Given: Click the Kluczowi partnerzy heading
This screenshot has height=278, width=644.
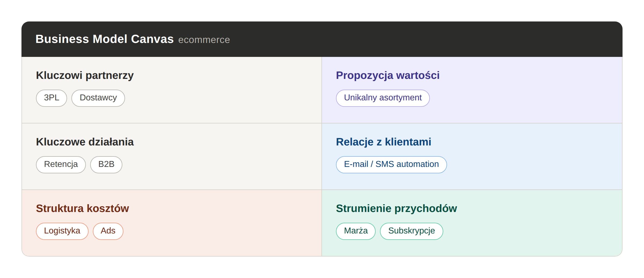Looking at the screenshot, I should pos(85,75).
